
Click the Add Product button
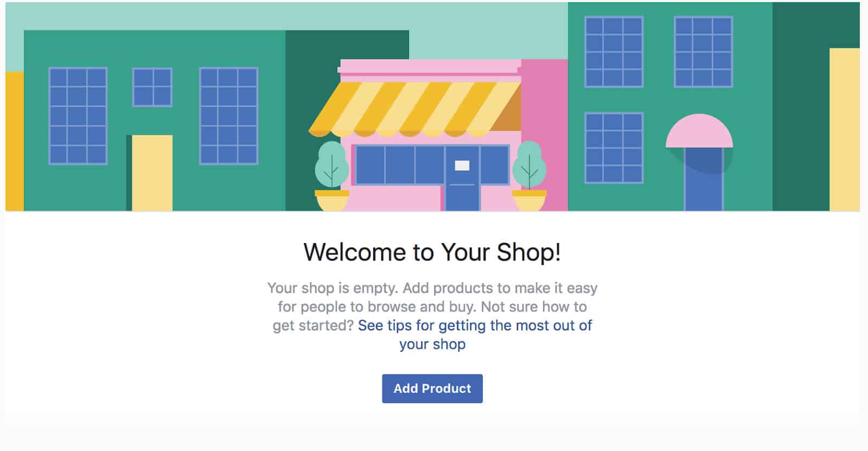(x=432, y=389)
